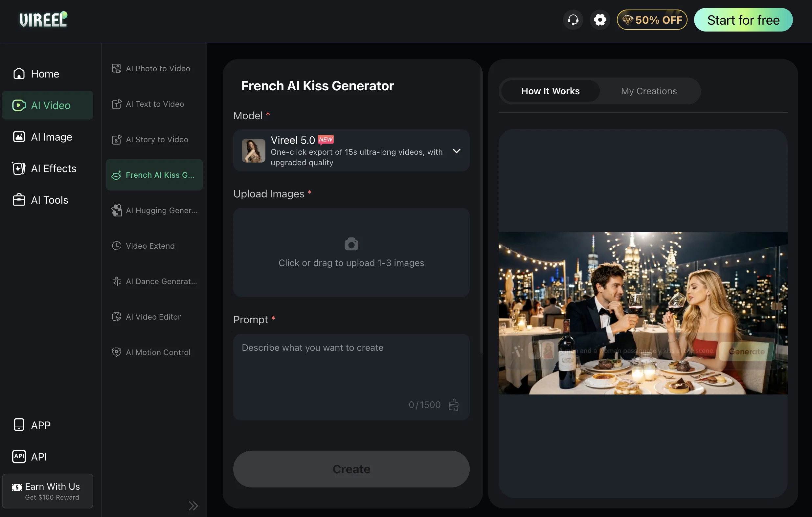Switch to My Creations tab
Screen dimensions: 812x517
click(x=649, y=91)
